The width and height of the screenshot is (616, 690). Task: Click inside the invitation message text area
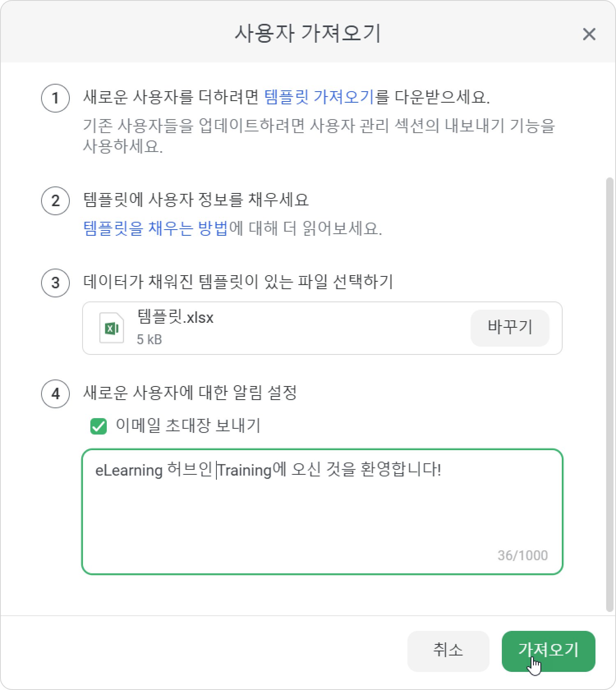pyautogui.click(x=322, y=511)
